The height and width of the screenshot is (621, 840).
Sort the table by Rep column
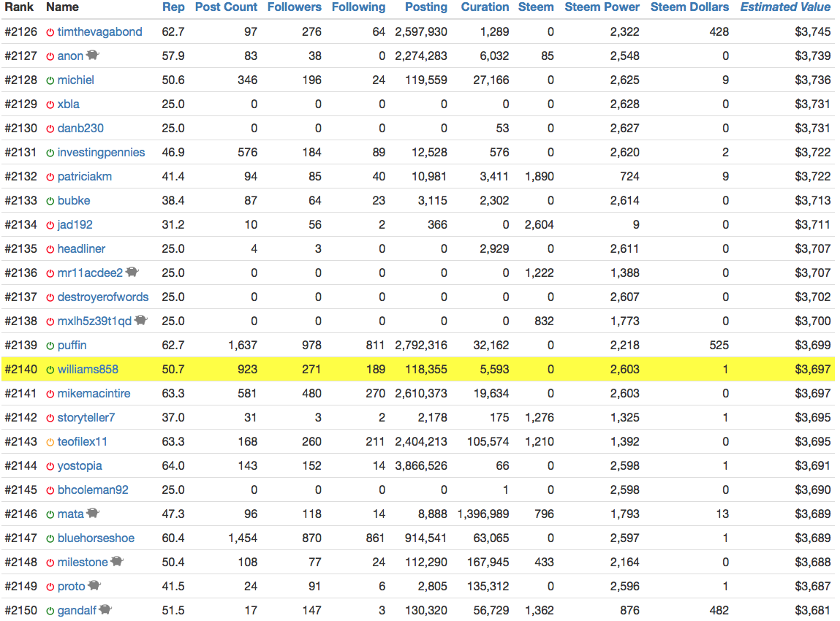click(x=173, y=7)
